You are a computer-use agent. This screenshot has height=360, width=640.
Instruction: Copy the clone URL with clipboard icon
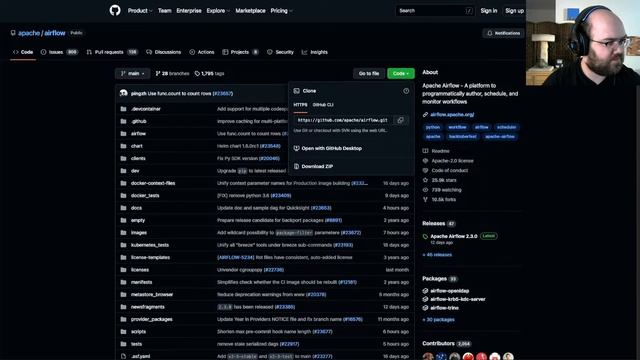[x=400, y=120]
